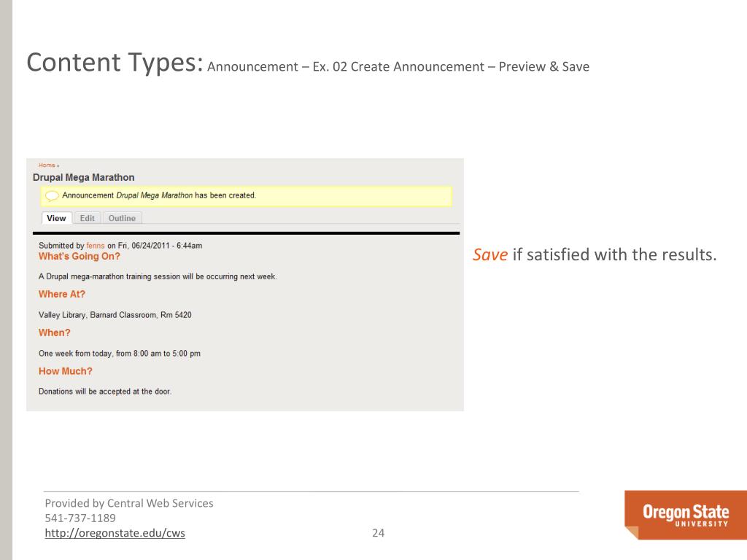Click the Valley Library location text
The width and height of the screenshot is (747, 560).
pyautogui.click(x=115, y=315)
